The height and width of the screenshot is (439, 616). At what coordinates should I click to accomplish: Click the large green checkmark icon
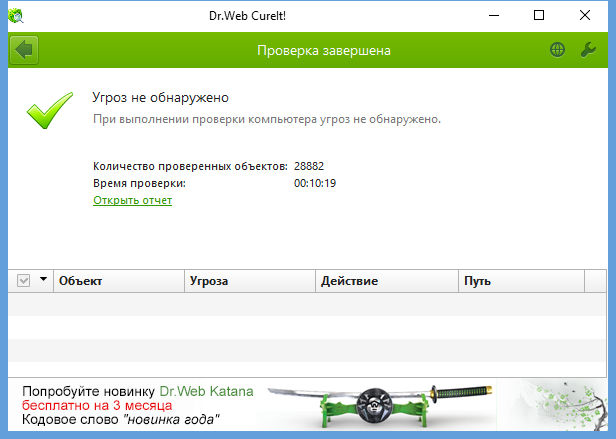[x=50, y=110]
